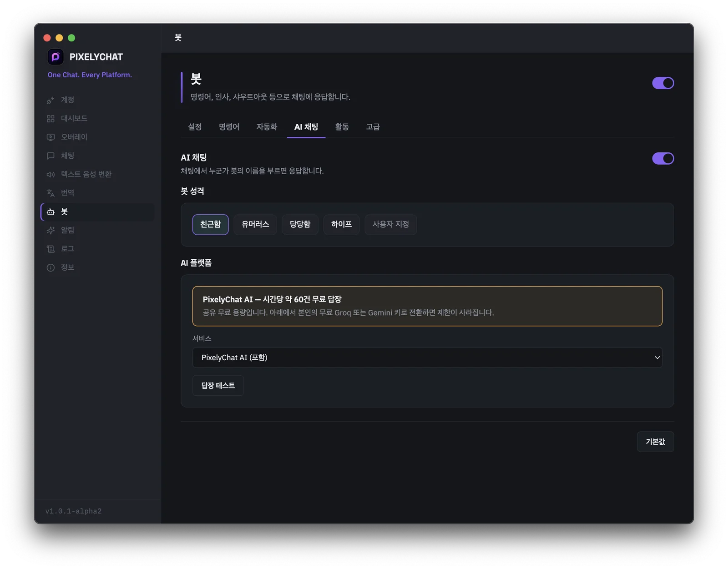Open the 계정 account icon in sidebar

pos(51,100)
